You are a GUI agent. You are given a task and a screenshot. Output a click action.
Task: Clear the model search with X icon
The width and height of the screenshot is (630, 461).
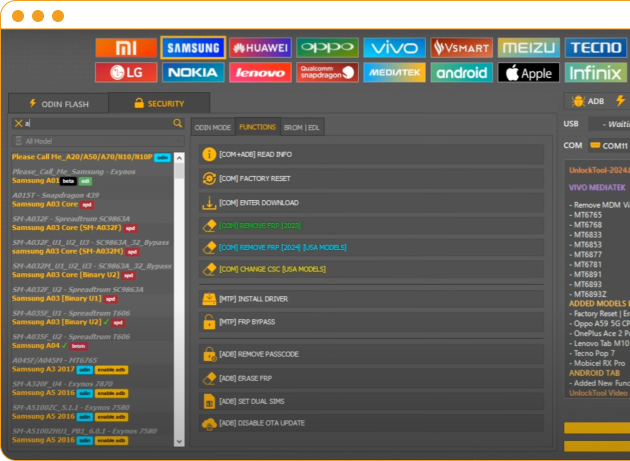(x=18, y=123)
